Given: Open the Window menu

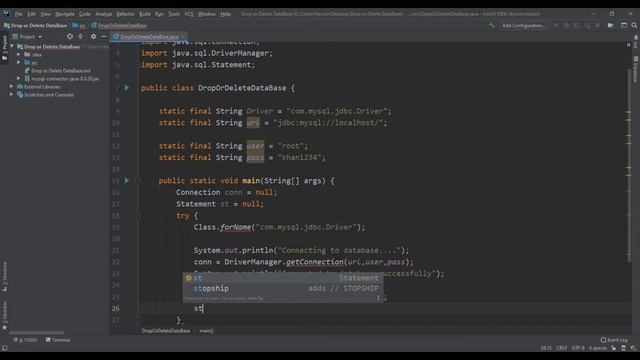Looking at the screenshot, I should click(207, 14).
